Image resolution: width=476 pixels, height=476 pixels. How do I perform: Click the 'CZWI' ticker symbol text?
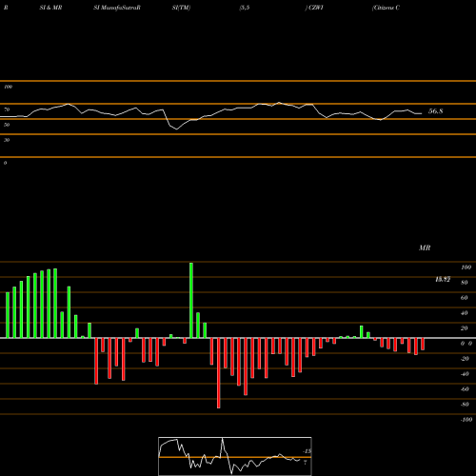click(316, 8)
